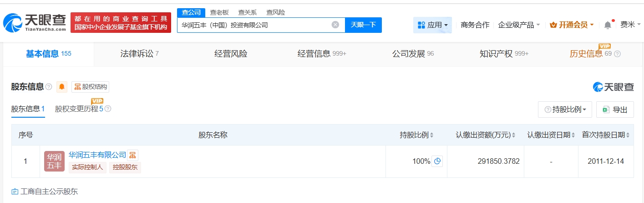Sort table by 首次持股日期 column
Viewport: 644px width, 203px height.
tap(628, 135)
